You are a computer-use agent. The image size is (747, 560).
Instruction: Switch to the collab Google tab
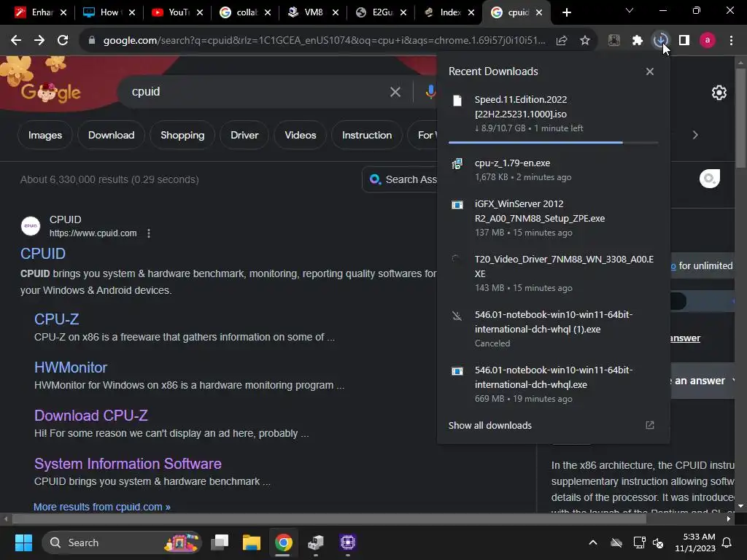pos(245,12)
